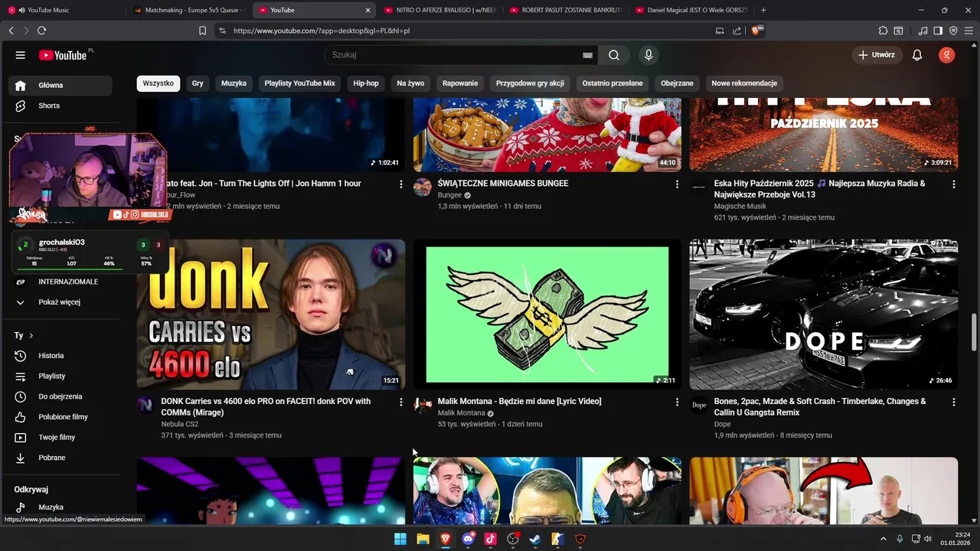Select the Muzyka filter chip
This screenshot has height=551, width=980.
(234, 83)
